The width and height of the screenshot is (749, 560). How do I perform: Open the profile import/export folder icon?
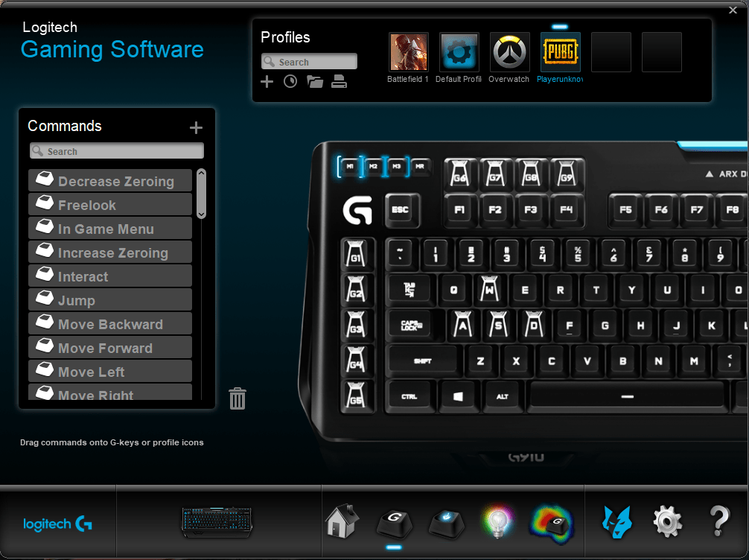[x=315, y=82]
